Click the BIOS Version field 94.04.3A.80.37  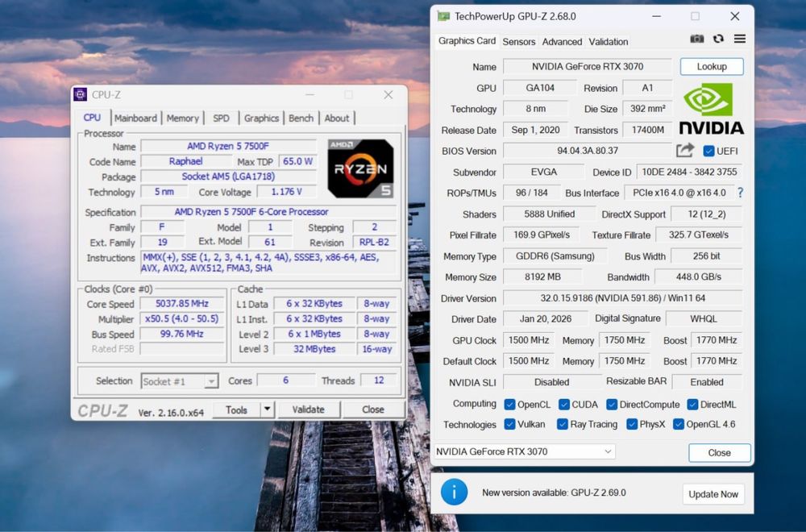pos(587,151)
